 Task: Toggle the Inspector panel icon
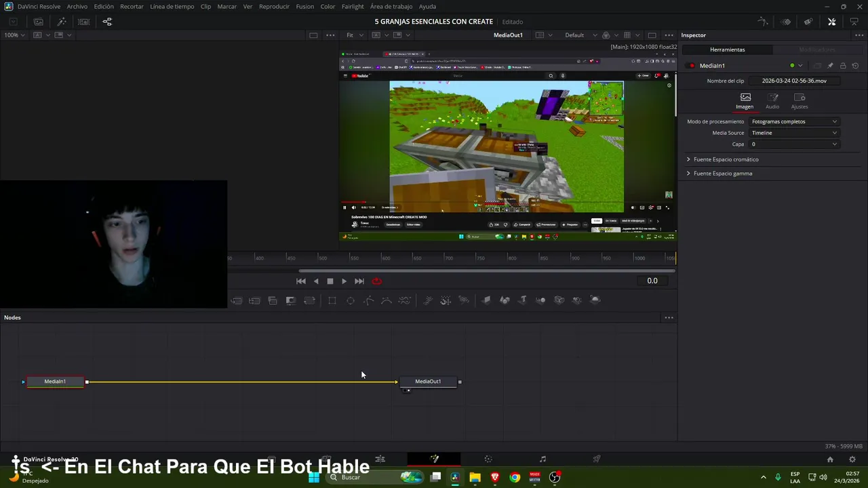831,22
